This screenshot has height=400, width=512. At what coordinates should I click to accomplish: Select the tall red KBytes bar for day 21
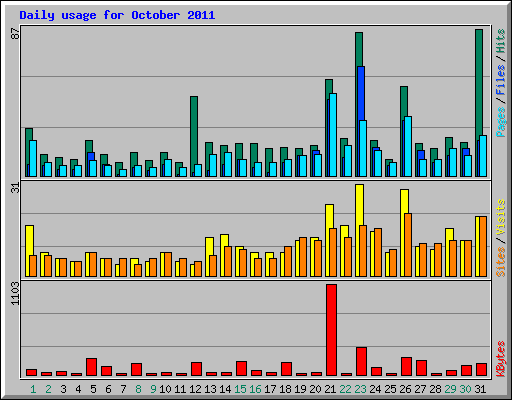pyautogui.click(x=331, y=330)
